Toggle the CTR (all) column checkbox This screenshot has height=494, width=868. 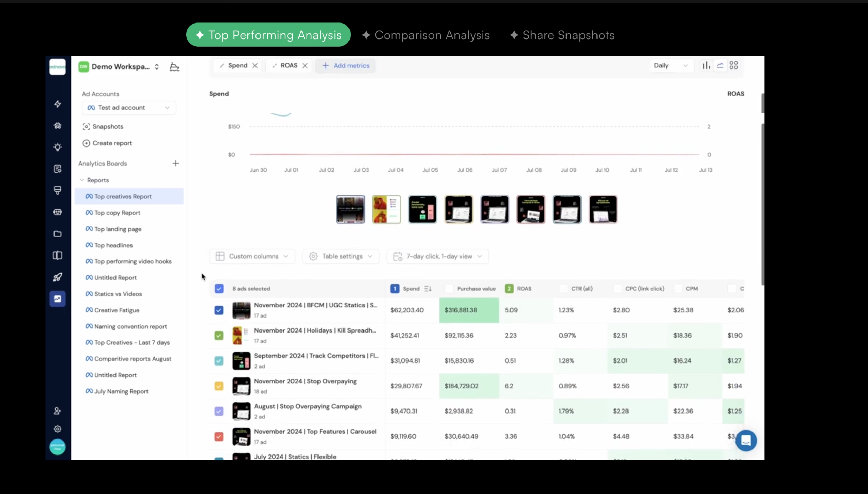coord(562,289)
